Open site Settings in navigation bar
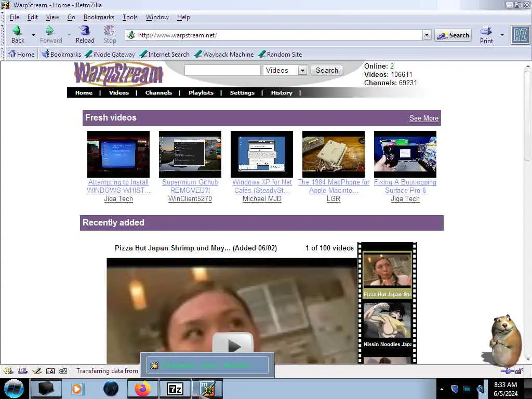The width and height of the screenshot is (532, 399). click(x=242, y=92)
